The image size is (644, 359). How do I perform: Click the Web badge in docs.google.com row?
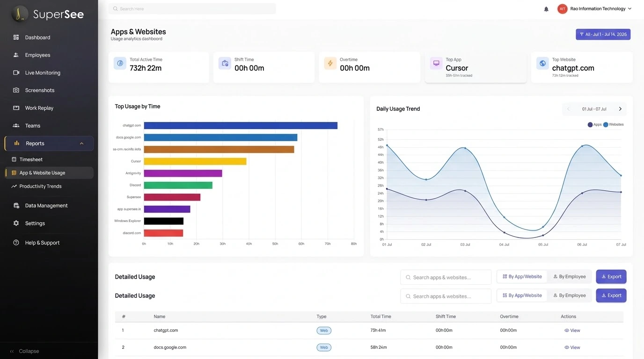pyautogui.click(x=324, y=347)
